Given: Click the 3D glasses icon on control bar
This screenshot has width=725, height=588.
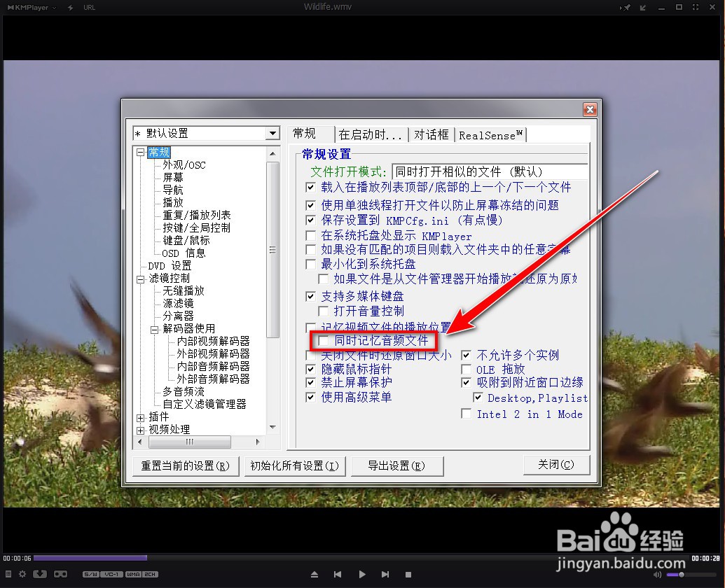Looking at the screenshot, I should 60,574.
